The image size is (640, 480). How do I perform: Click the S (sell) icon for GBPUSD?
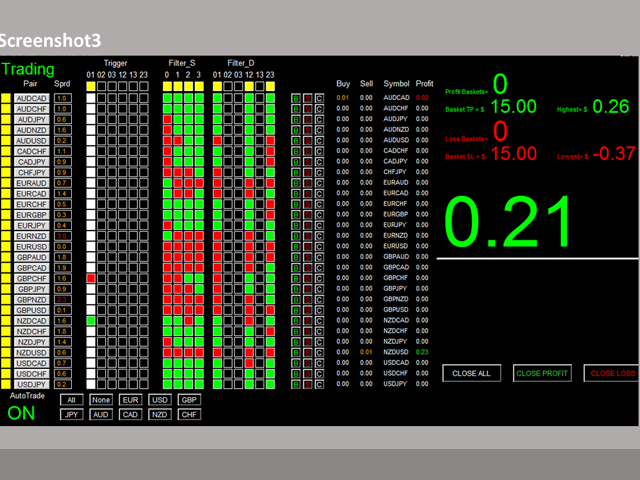pyautogui.click(x=307, y=310)
